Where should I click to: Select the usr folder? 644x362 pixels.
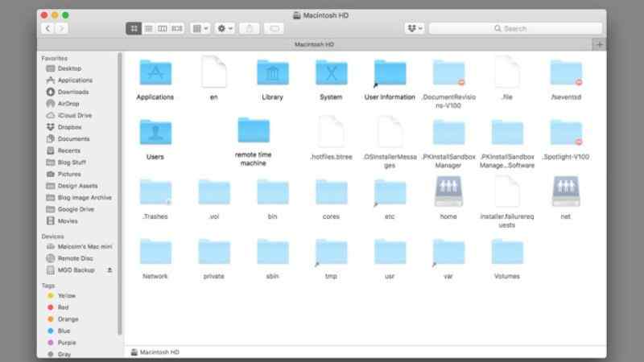[x=390, y=252]
